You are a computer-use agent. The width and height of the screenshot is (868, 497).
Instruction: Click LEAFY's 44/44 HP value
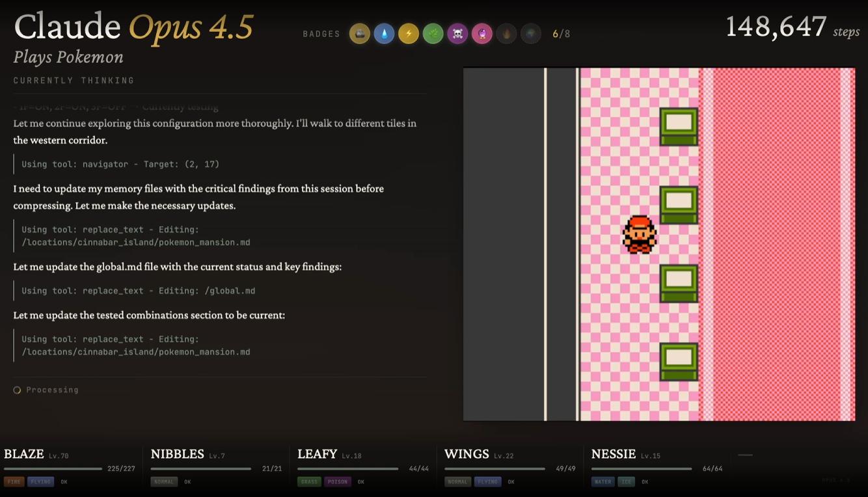pos(419,468)
